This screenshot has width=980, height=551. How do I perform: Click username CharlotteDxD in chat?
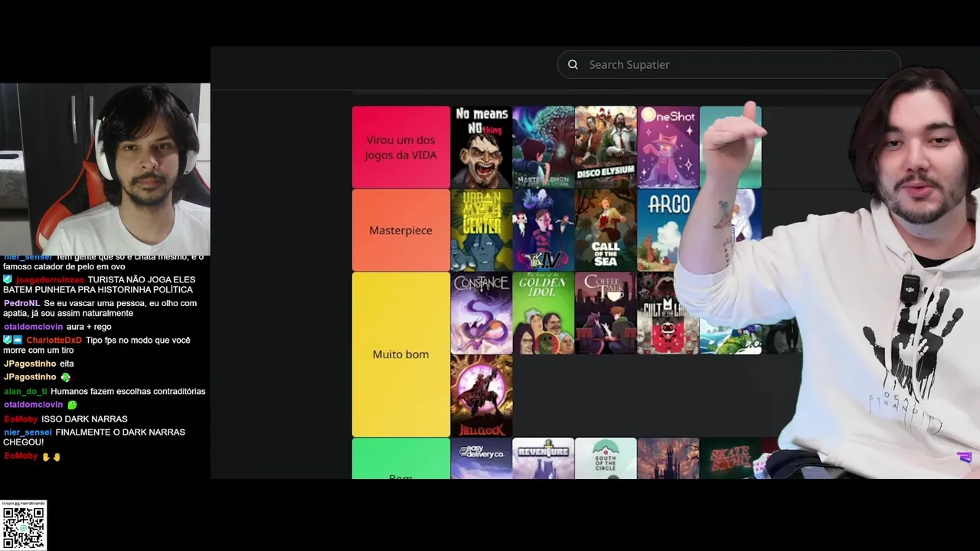point(54,341)
